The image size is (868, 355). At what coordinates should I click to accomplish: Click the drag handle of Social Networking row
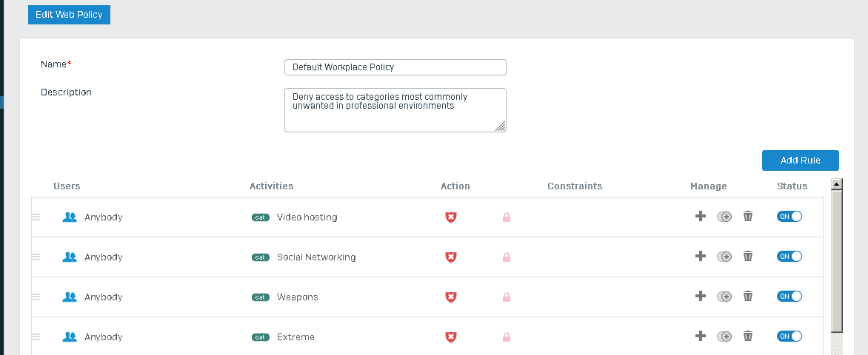(36, 257)
